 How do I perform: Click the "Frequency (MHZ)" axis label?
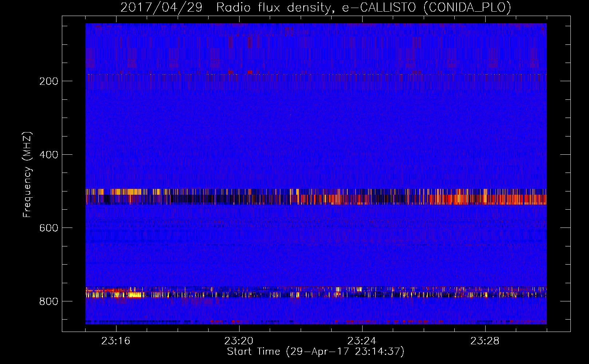coord(27,174)
